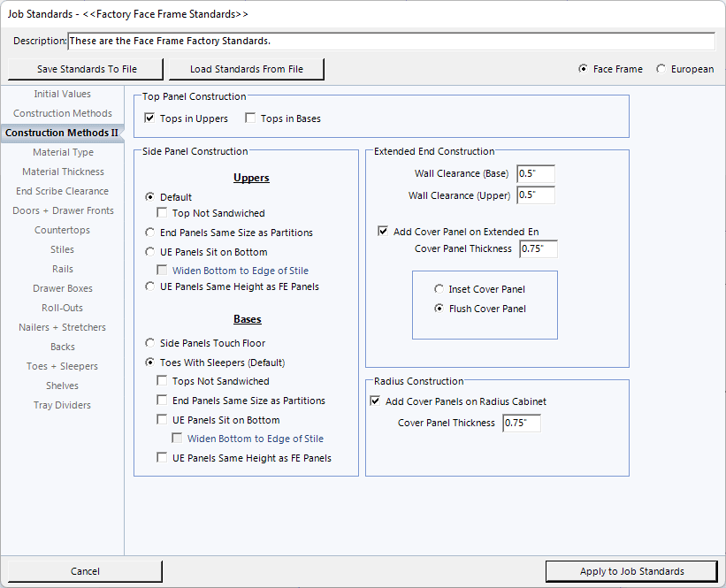Click Load Standards From File button
Image resolution: width=726 pixels, height=588 pixels.
[246, 69]
